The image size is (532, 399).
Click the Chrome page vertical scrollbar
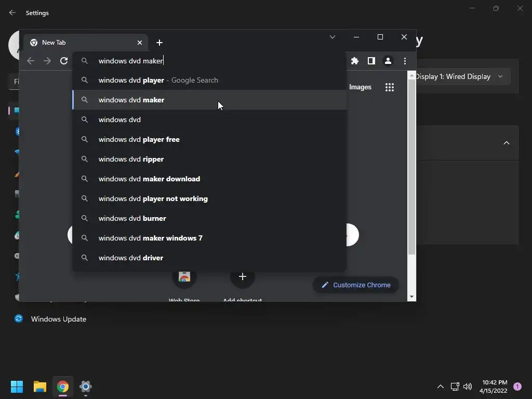tap(411, 167)
